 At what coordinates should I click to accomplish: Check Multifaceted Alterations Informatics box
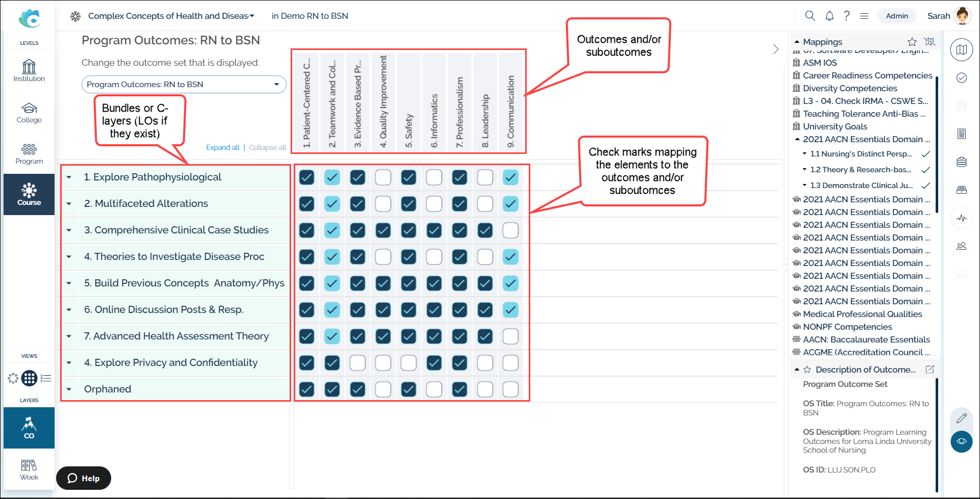coord(434,204)
